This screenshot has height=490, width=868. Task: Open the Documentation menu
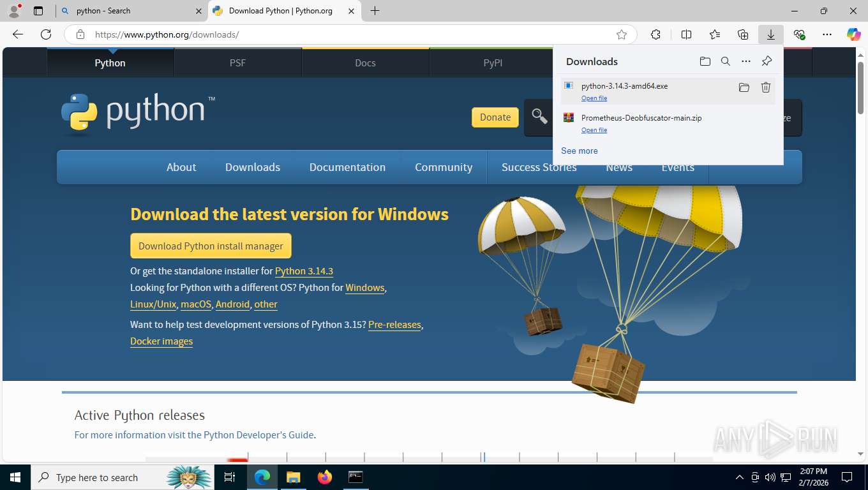point(347,167)
